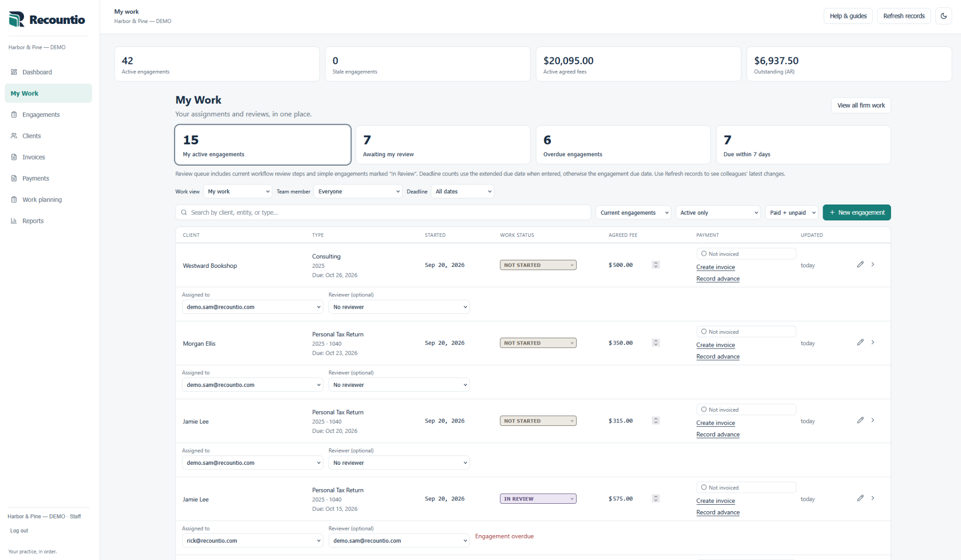Open Deadline All dates dropdown

coord(463,191)
